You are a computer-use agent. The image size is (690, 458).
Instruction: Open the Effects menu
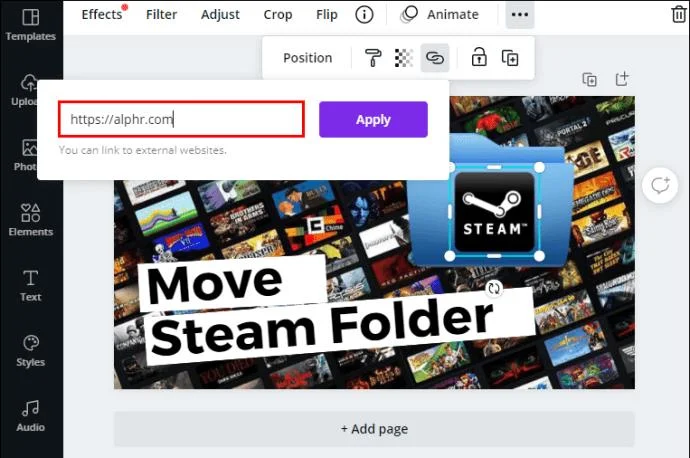tap(102, 14)
